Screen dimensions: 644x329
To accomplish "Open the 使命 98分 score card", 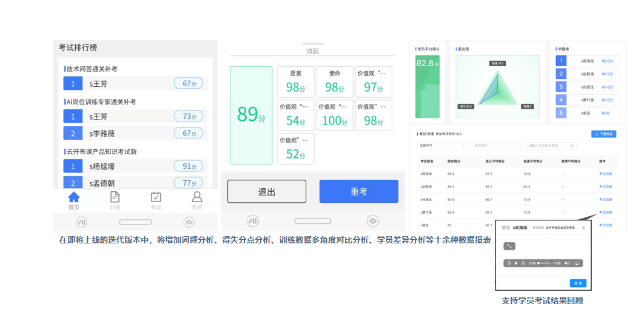I will point(335,82).
